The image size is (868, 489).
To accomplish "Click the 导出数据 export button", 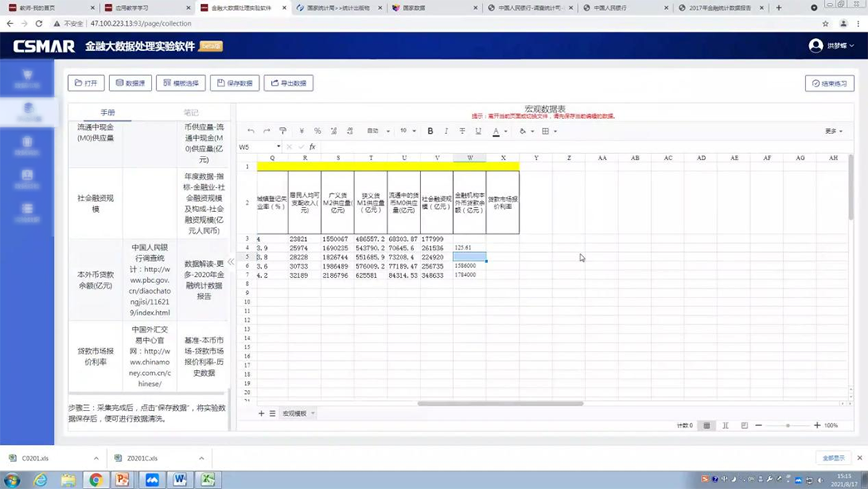I will point(289,83).
